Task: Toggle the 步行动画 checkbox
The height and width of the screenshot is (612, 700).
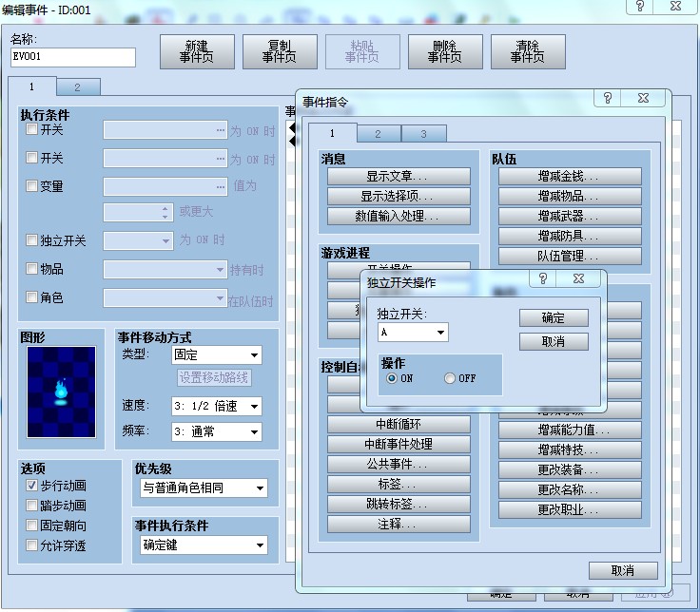Action: tap(31, 486)
